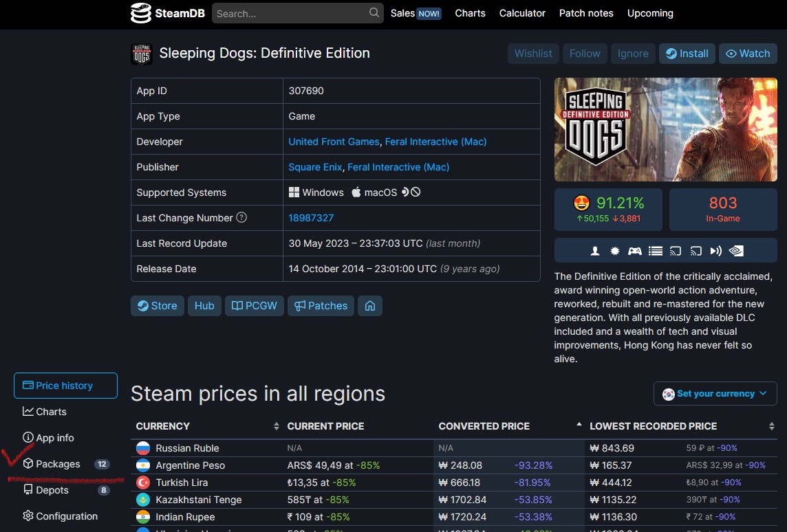
Task: Sort by the CURRENT PRICE column header
Action: (x=326, y=426)
